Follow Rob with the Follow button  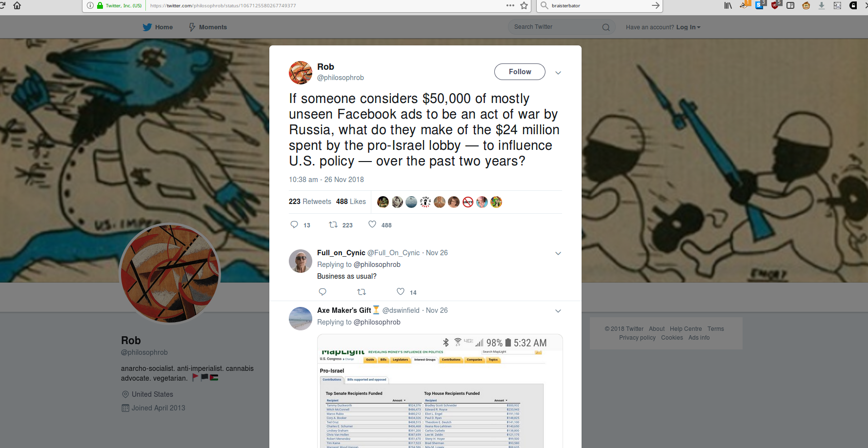pos(520,72)
